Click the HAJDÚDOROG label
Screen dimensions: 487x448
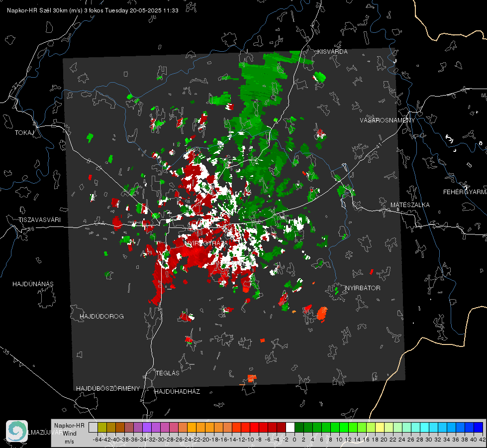tap(101, 317)
